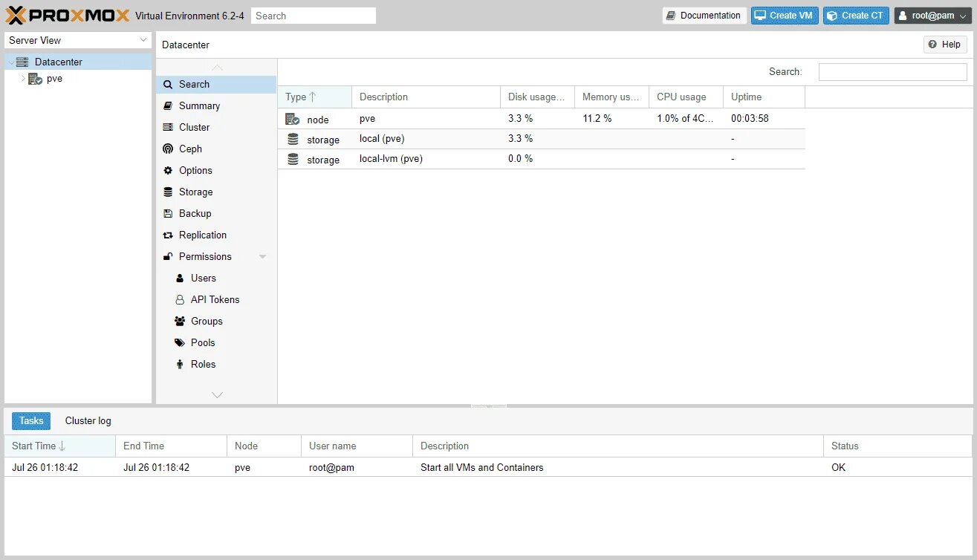The height and width of the screenshot is (560, 977).
Task: Click the panel Search filter input
Action: [893, 72]
